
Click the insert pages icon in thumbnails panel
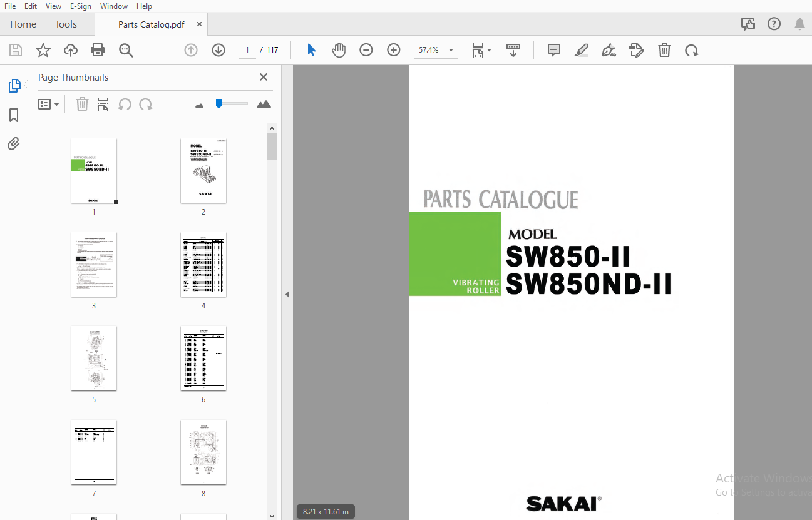point(103,105)
